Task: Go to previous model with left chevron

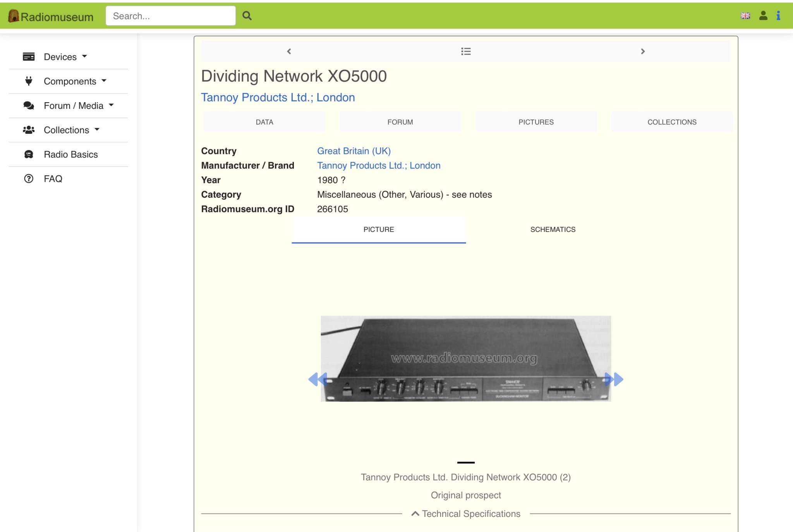Action: coord(289,51)
